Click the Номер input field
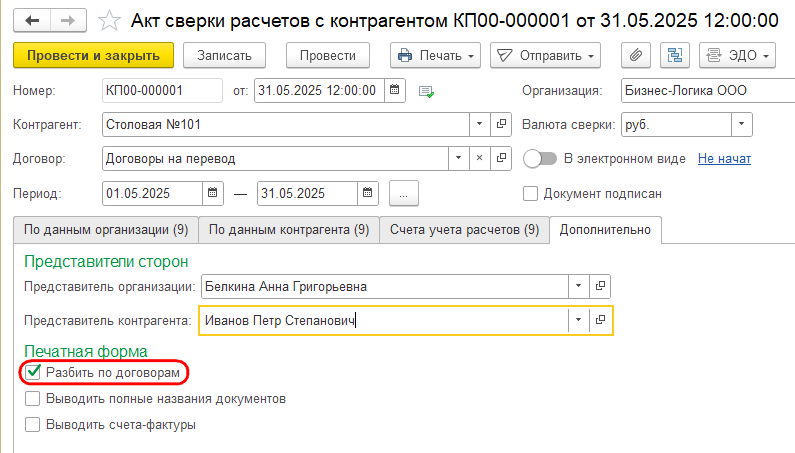Screen dimensions: 795x453 click(162, 90)
